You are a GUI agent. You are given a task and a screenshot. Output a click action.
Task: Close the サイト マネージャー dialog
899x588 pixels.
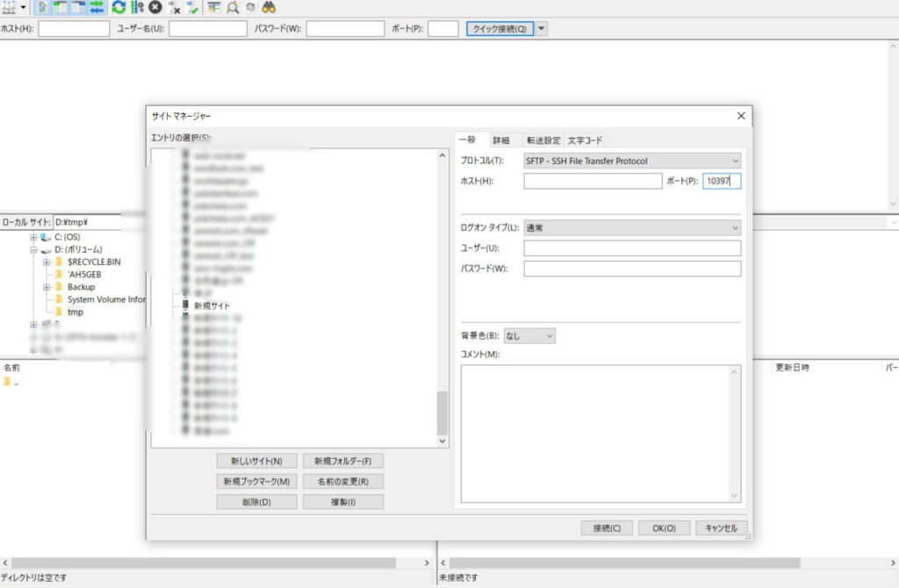741,116
